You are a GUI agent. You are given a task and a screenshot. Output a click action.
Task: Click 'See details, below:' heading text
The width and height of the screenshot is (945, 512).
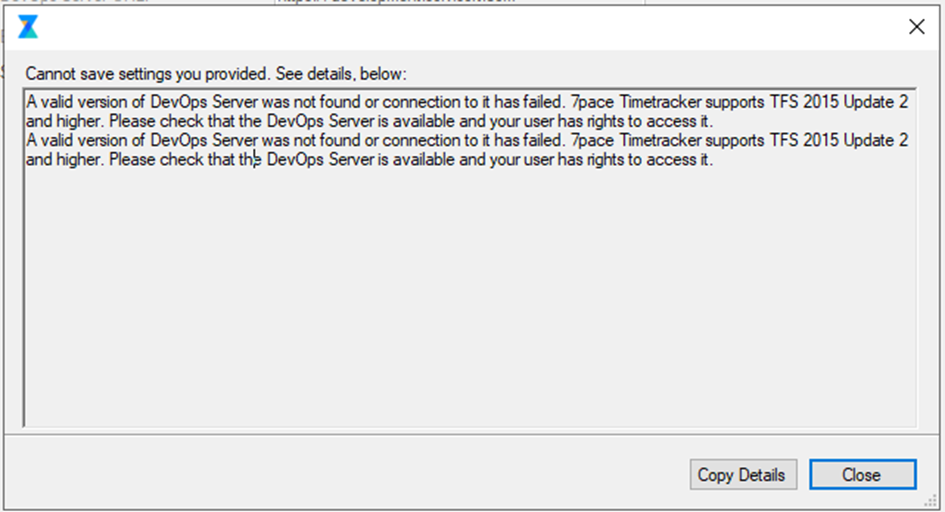coord(341,74)
